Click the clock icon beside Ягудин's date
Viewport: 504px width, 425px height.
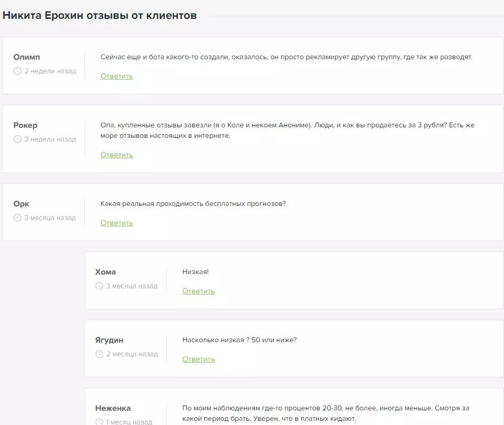pos(99,354)
